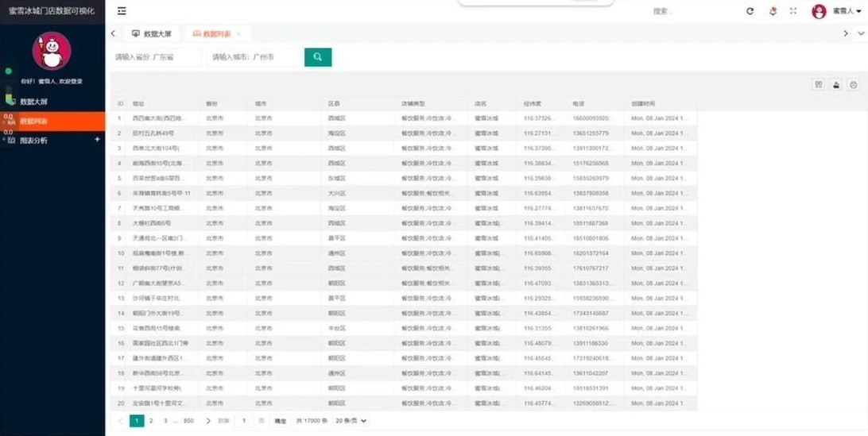This screenshot has height=436, width=868.
Task: Open the 蜜雪人 user dropdown menu
Action: 842,11
